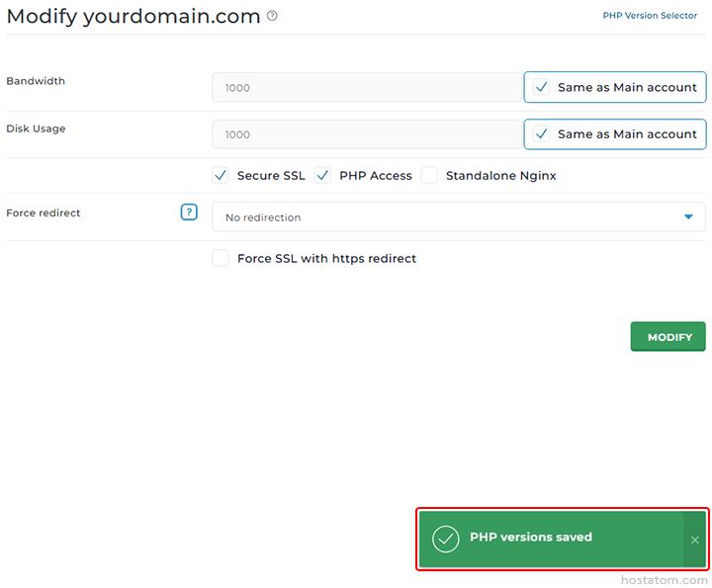Image resolution: width=712 pixels, height=588 pixels.
Task: Click the help icon beside the page title
Action: (272, 16)
